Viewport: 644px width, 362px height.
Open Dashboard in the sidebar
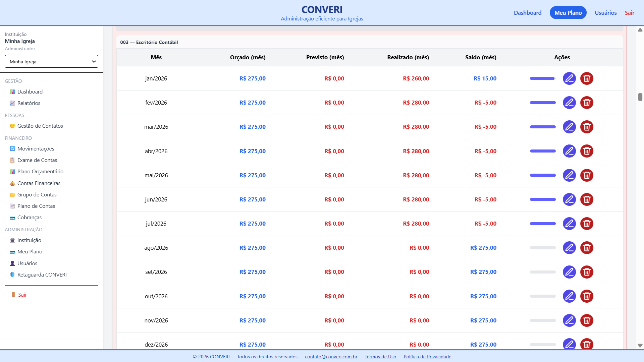coord(30,92)
